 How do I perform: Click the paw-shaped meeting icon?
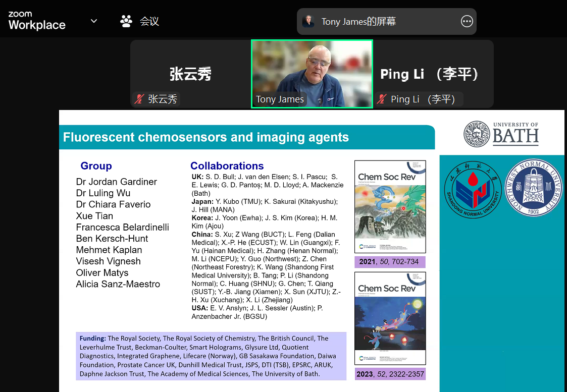pyautogui.click(x=126, y=21)
